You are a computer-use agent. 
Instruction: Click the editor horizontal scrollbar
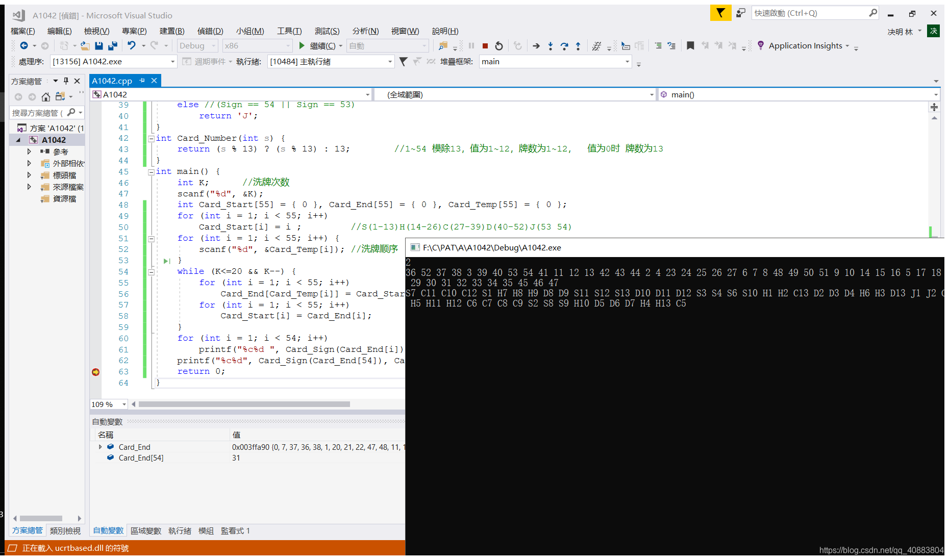point(244,404)
